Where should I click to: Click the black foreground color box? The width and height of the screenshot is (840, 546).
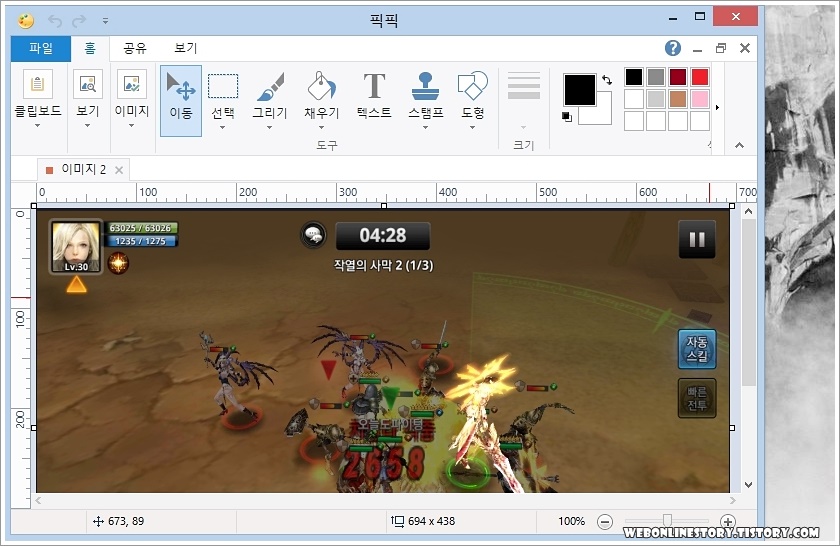579,89
